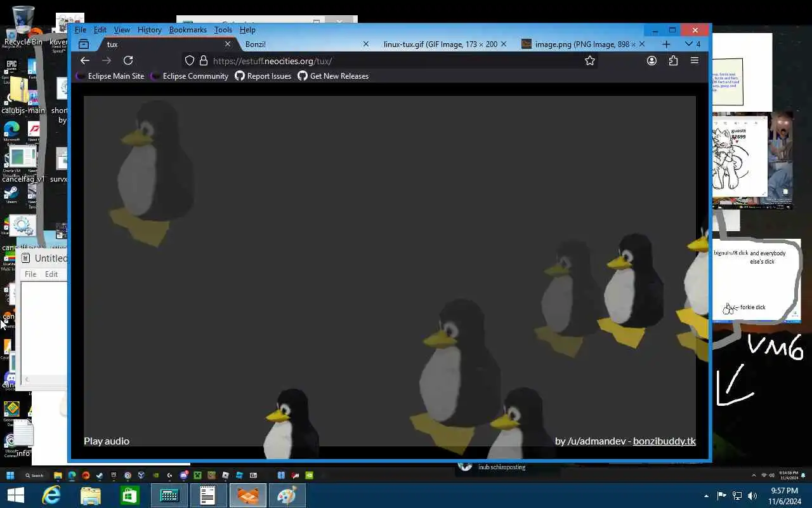
Task: Switch to the on-screen keyboard taskbar app
Action: point(169,495)
